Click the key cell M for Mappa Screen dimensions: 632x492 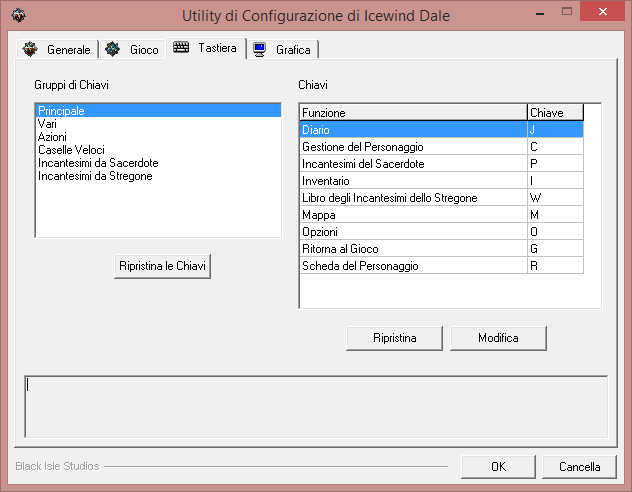555,215
